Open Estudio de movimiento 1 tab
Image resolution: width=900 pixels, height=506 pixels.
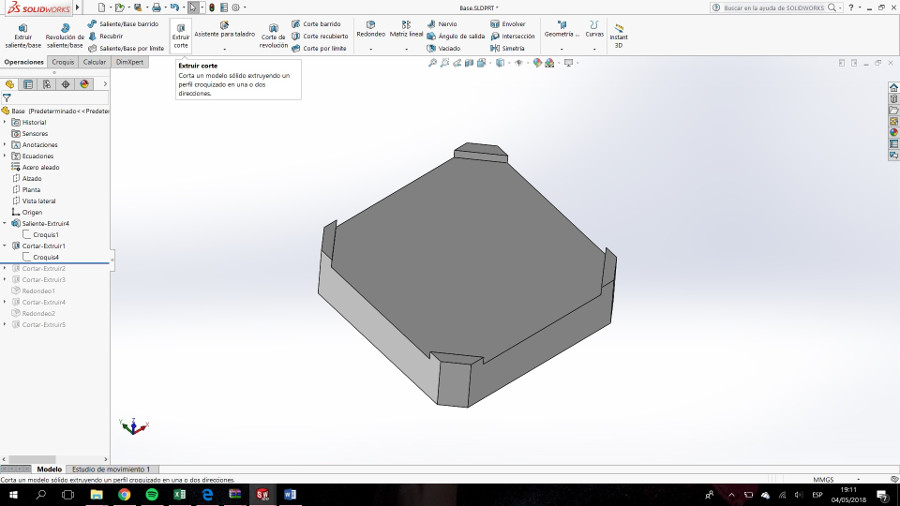click(x=111, y=469)
